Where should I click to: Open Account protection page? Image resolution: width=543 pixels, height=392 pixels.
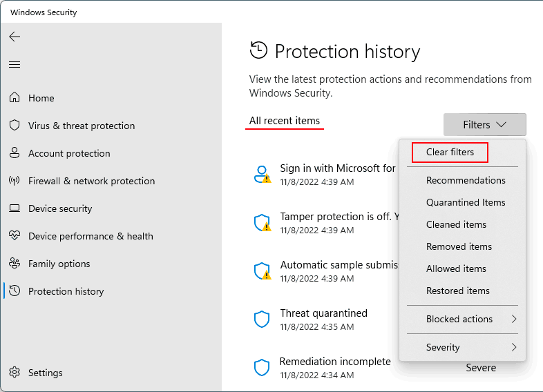click(69, 154)
